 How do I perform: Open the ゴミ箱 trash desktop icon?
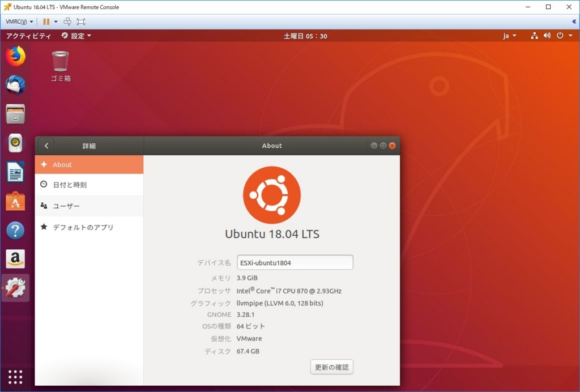[x=60, y=66]
